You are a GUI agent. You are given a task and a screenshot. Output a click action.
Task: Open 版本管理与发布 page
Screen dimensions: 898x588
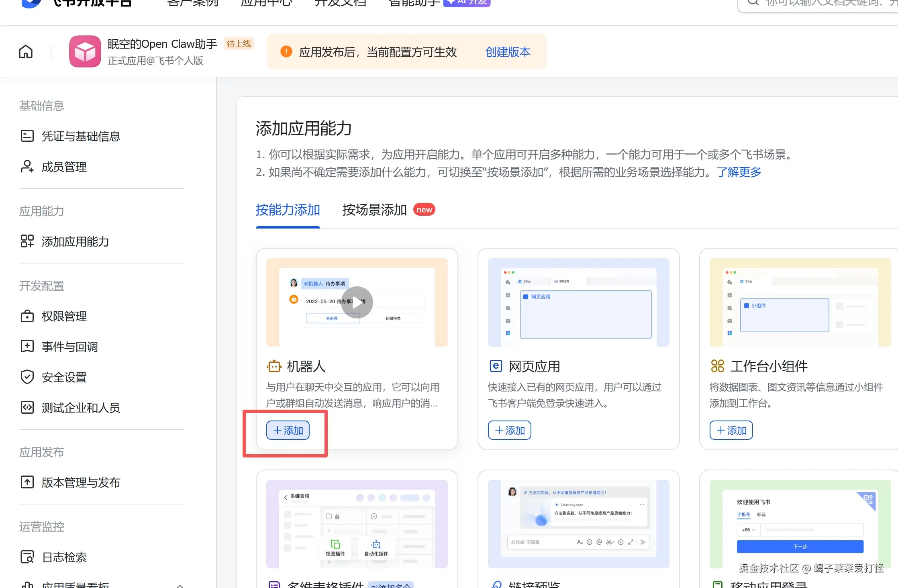(80, 482)
